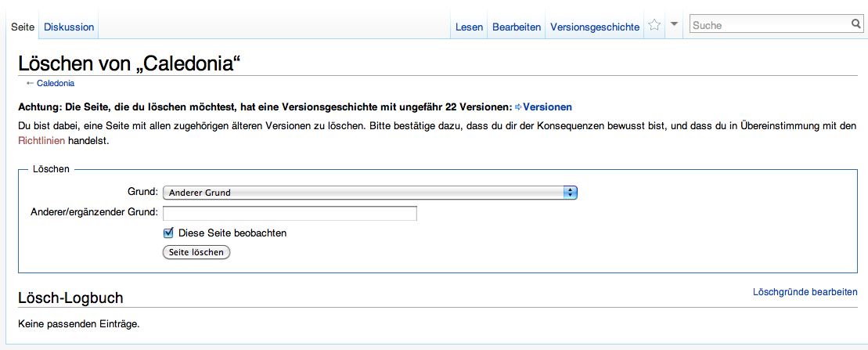
Task: Open the Versionsgeschichte tab
Action: tap(595, 27)
